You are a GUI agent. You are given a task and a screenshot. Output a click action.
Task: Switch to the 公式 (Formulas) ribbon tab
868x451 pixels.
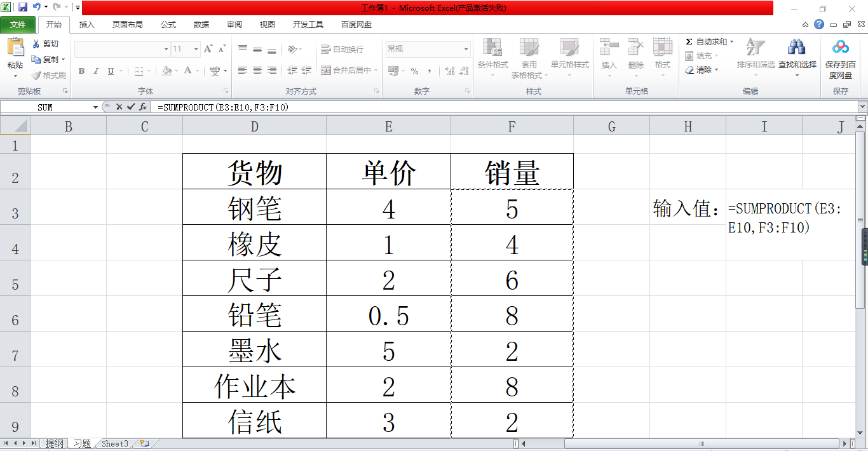point(168,25)
